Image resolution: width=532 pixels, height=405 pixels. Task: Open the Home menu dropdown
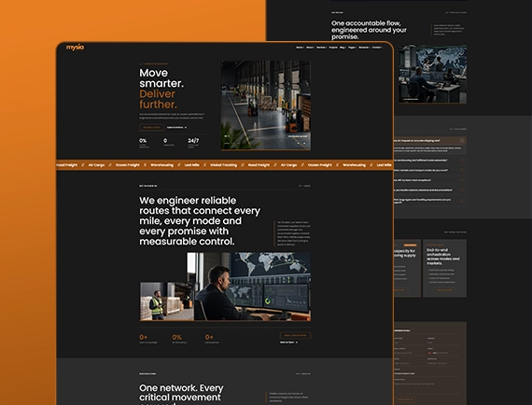tap(300, 48)
